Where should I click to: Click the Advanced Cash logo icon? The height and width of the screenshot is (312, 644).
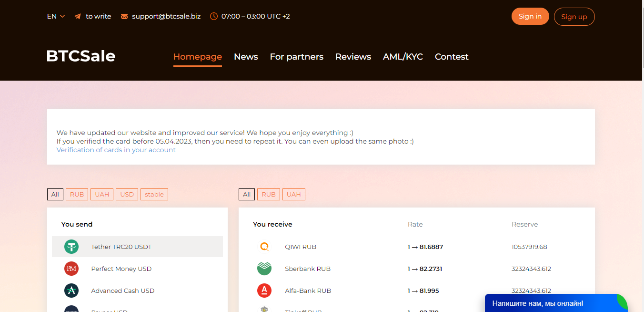[x=71, y=291]
